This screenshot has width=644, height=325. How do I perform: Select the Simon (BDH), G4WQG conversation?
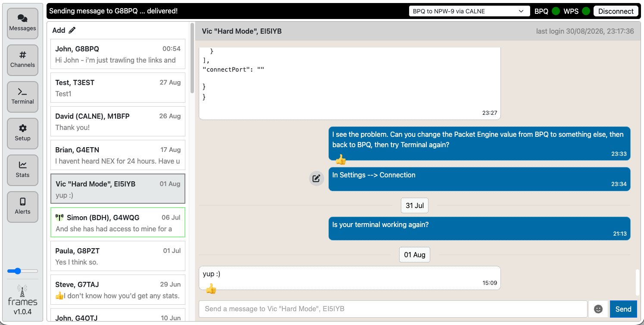click(118, 222)
